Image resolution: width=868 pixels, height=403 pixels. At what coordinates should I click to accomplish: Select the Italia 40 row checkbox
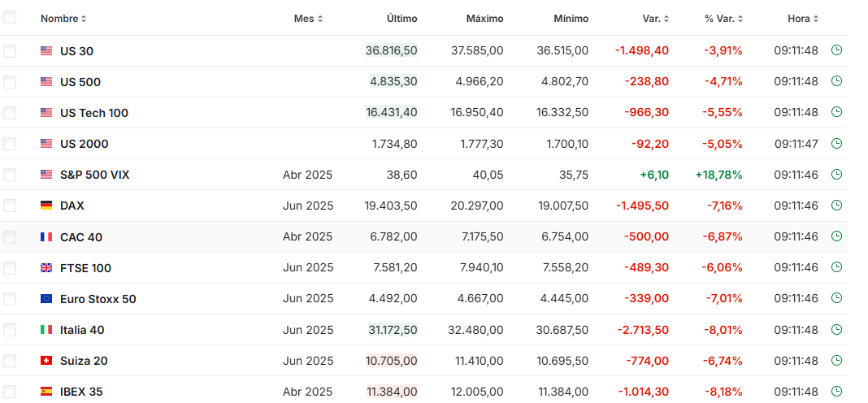(x=10, y=330)
